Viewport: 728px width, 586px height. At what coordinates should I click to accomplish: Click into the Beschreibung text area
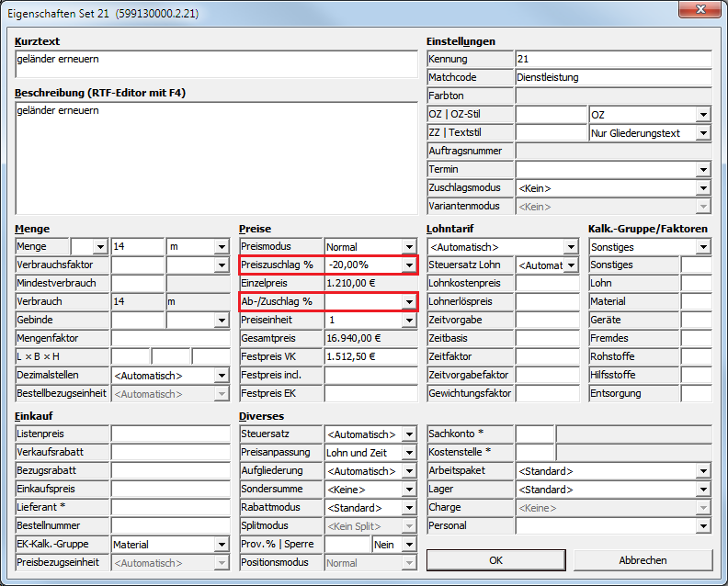point(216,156)
